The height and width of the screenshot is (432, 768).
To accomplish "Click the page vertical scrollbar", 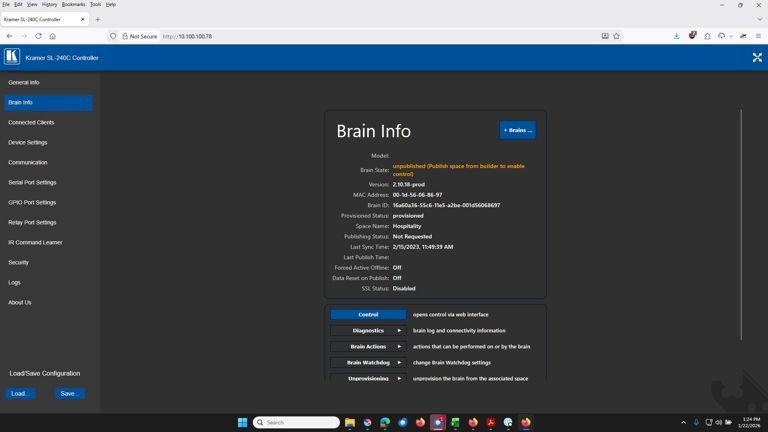I will (741, 224).
